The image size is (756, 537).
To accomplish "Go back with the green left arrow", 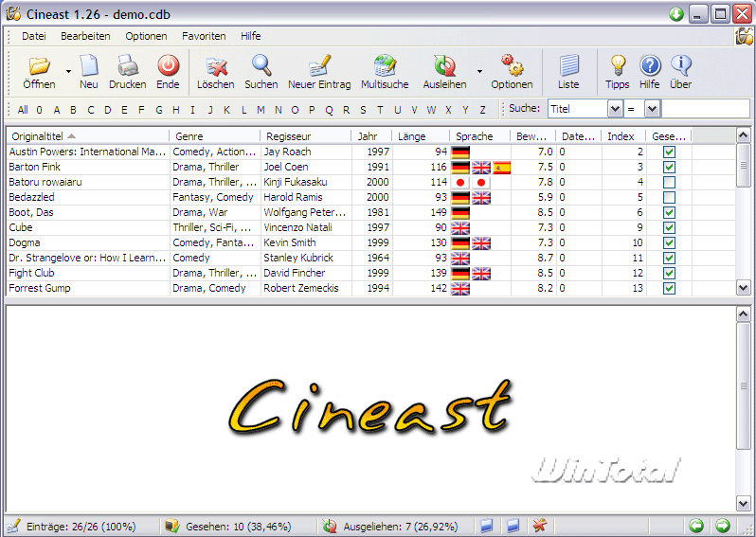I will [695, 526].
